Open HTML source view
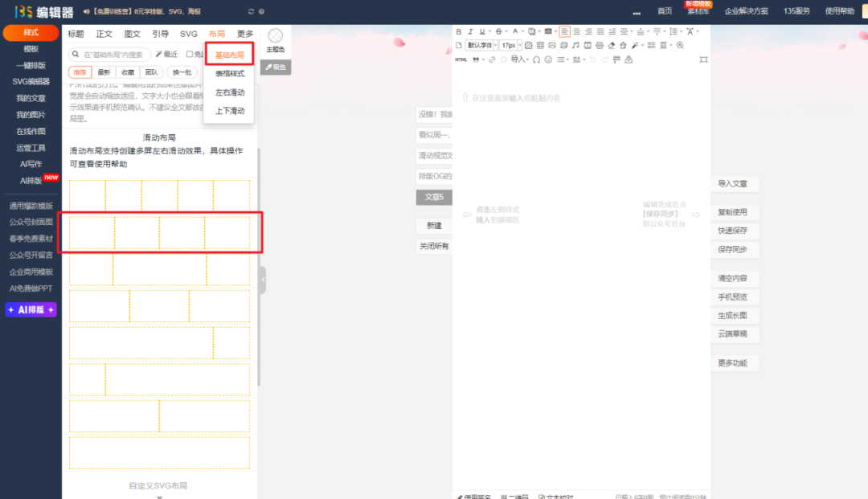 [x=461, y=59]
